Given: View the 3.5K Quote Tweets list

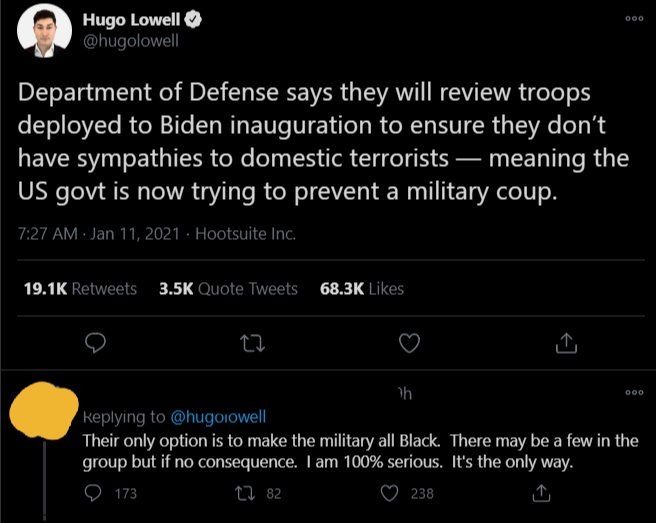Looking at the screenshot, I should [228, 288].
